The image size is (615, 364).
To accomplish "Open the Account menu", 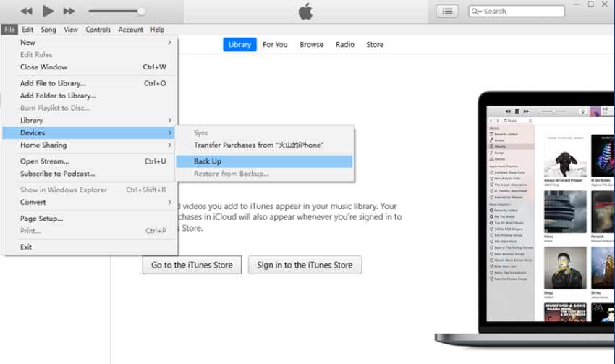I will coord(131,30).
